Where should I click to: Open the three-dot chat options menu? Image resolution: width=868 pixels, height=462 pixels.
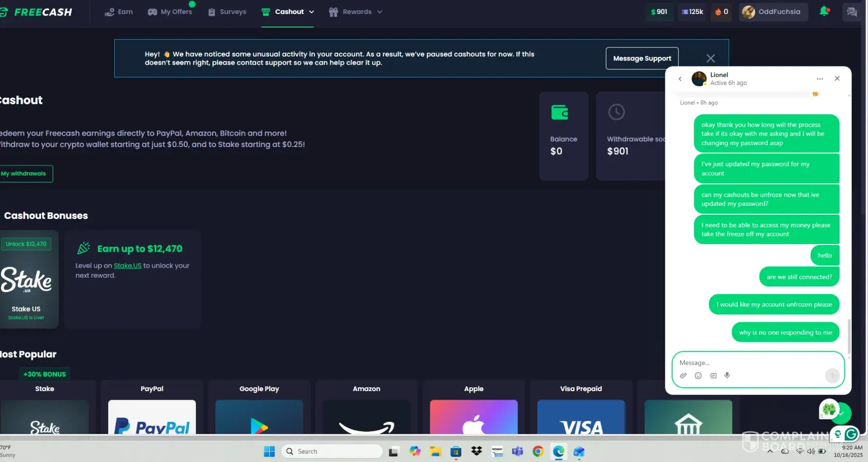[819, 79]
